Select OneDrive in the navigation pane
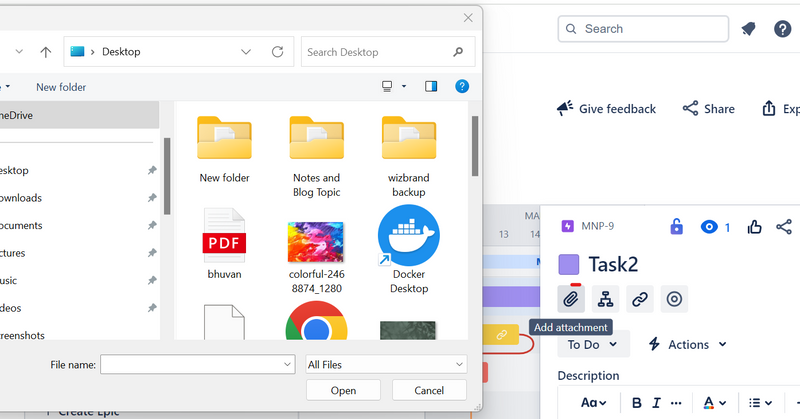Viewport: 800px width, 419px height. (x=20, y=115)
